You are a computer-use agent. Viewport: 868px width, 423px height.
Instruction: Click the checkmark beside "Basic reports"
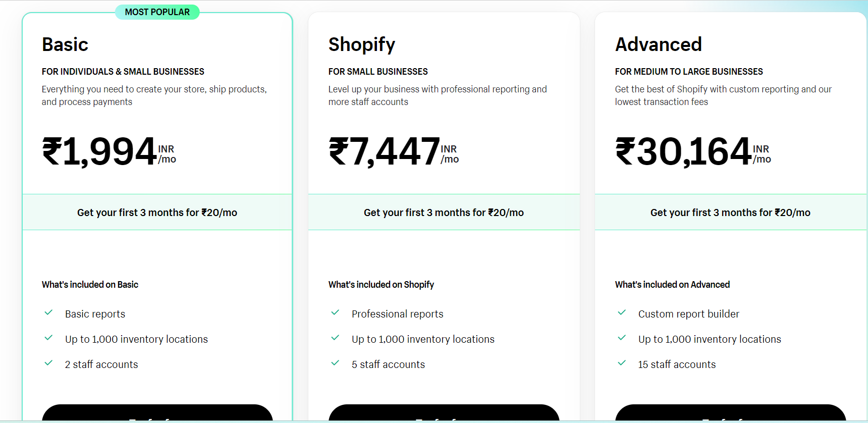(x=48, y=313)
